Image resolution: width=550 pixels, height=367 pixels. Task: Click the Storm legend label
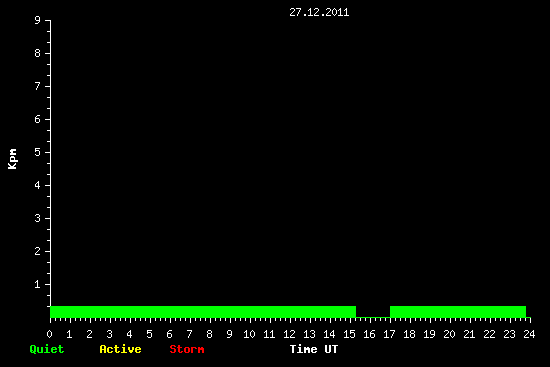coord(187,349)
